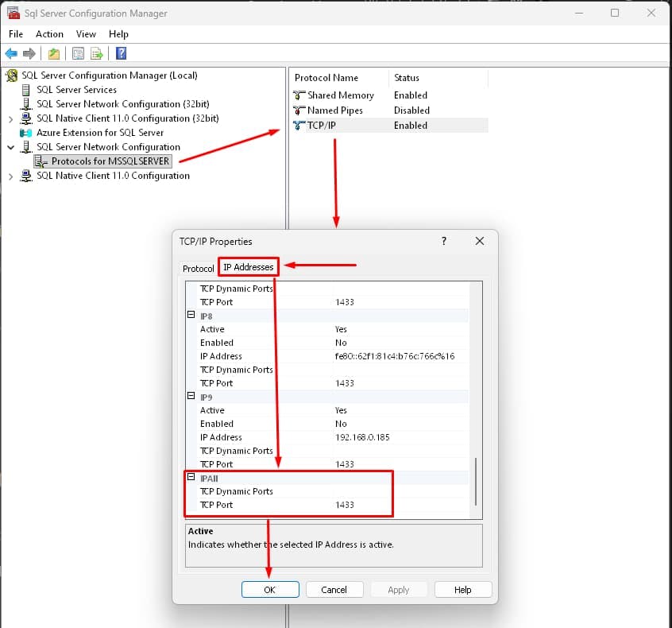Image resolution: width=672 pixels, height=628 pixels.
Task: Switch to the IP Addresses tab
Action: [x=247, y=267]
